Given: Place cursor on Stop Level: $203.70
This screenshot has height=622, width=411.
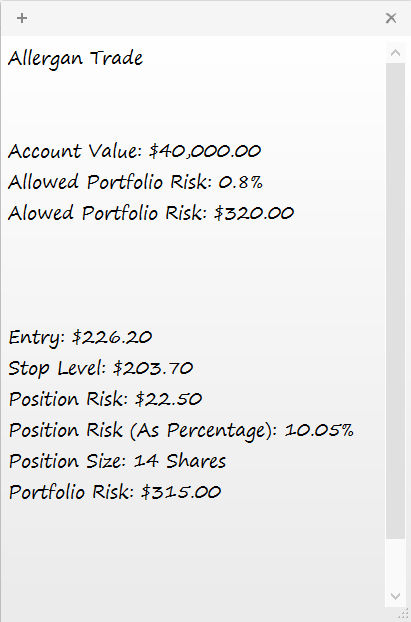Looking at the screenshot, I should [x=101, y=369].
